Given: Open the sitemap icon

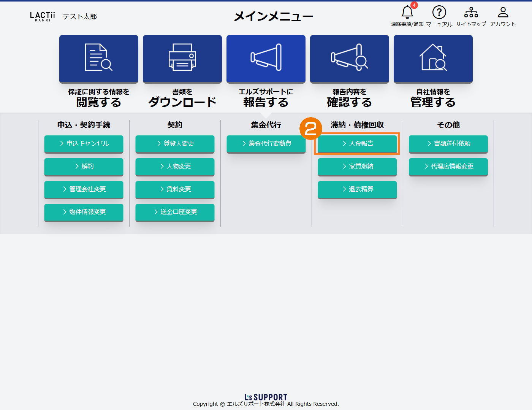Looking at the screenshot, I should pyautogui.click(x=471, y=13).
